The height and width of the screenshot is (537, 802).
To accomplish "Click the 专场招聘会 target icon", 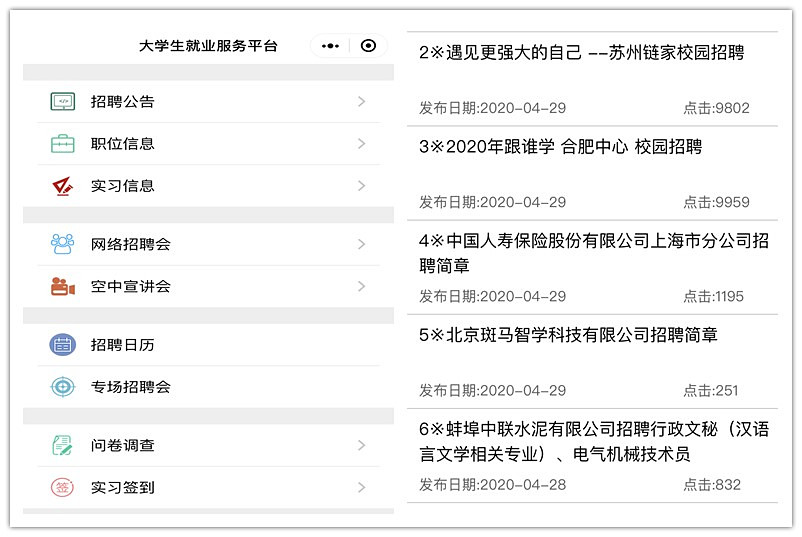I will point(63,387).
